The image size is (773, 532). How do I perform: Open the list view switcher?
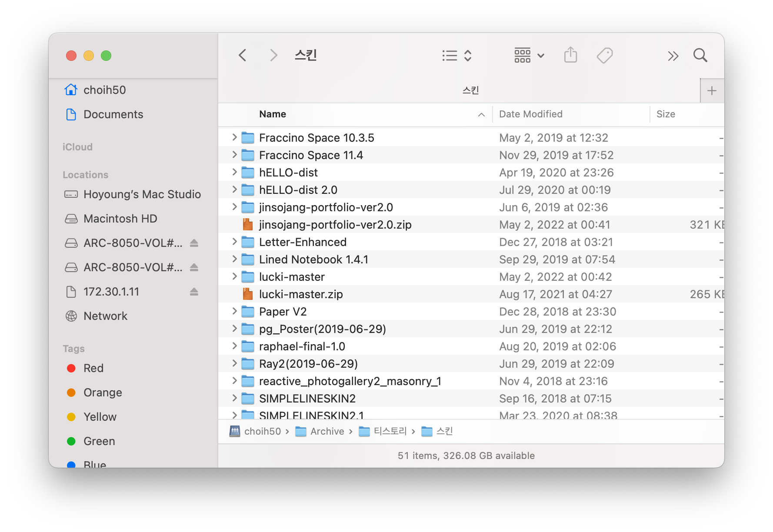click(456, 56)
